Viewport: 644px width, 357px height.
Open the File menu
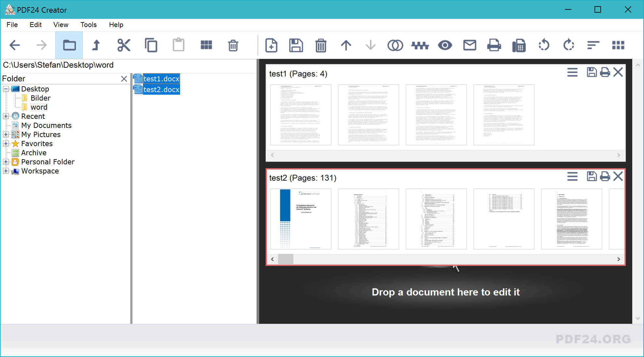(12, 25)
